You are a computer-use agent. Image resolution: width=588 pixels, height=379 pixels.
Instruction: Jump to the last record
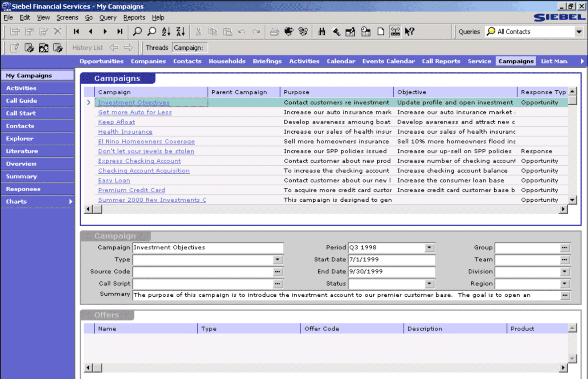tap(120, 32)
